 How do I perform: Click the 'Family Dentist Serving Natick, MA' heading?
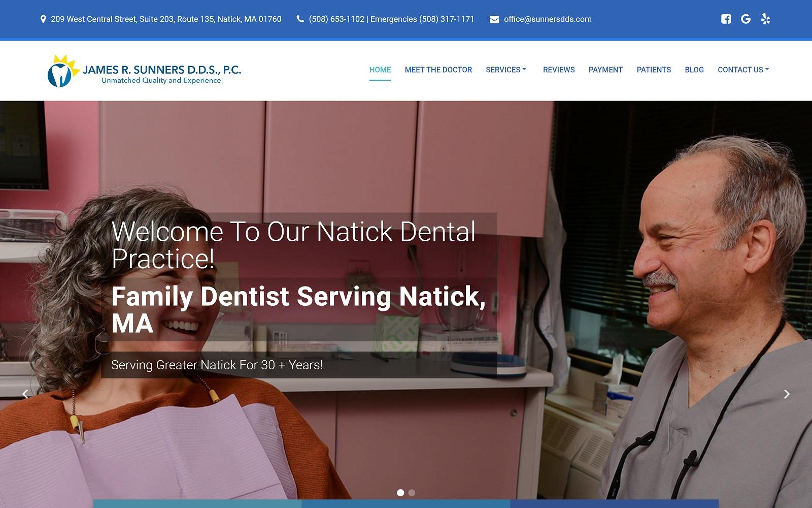coord(298,309)
